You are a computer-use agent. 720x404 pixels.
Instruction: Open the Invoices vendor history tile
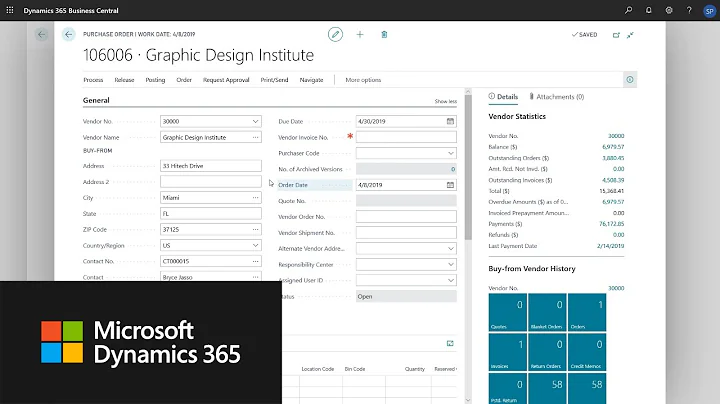(507, 352)
